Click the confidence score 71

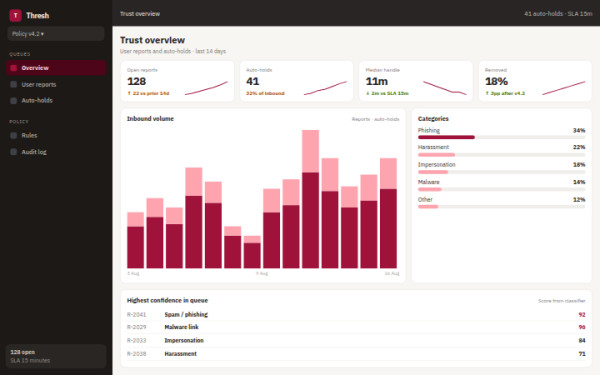582,354
